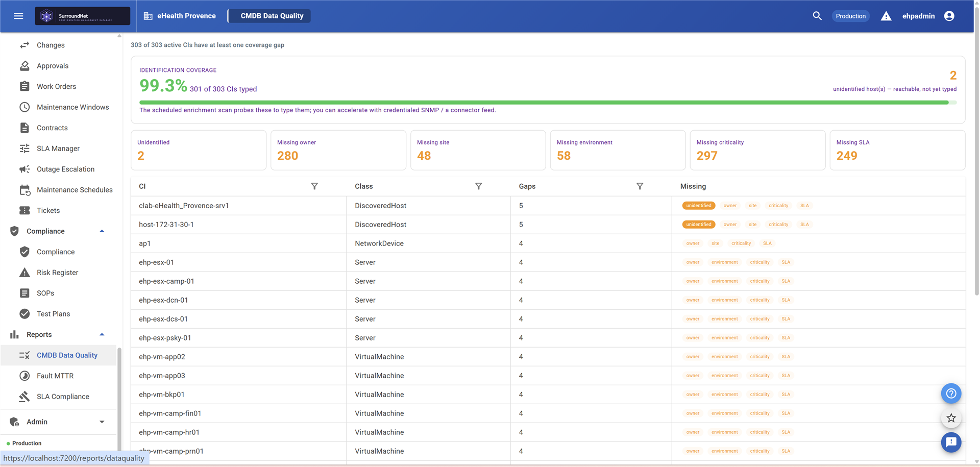Click the Maintenance Windows clock icon
Screen dimensions: 980x467
tap(24, 107)
